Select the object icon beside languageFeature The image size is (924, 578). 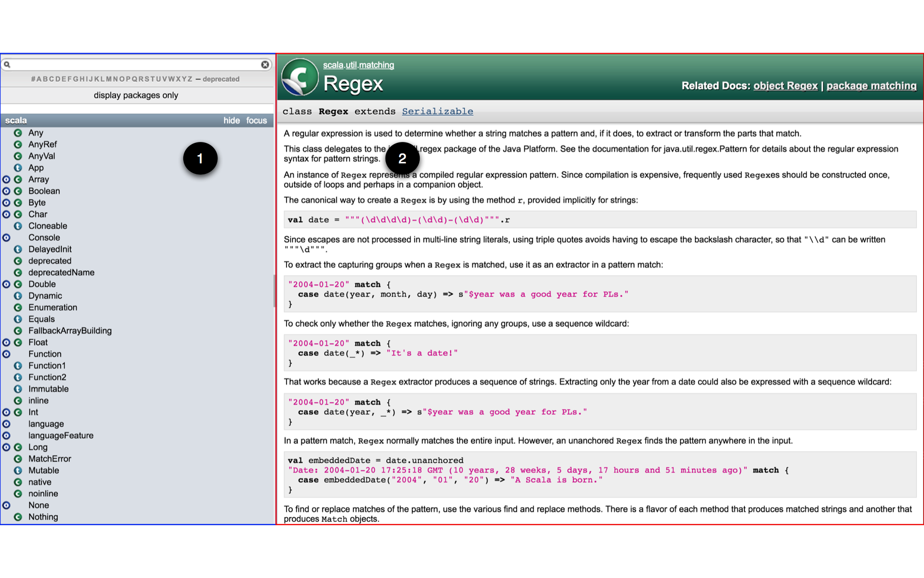[6, 436]
